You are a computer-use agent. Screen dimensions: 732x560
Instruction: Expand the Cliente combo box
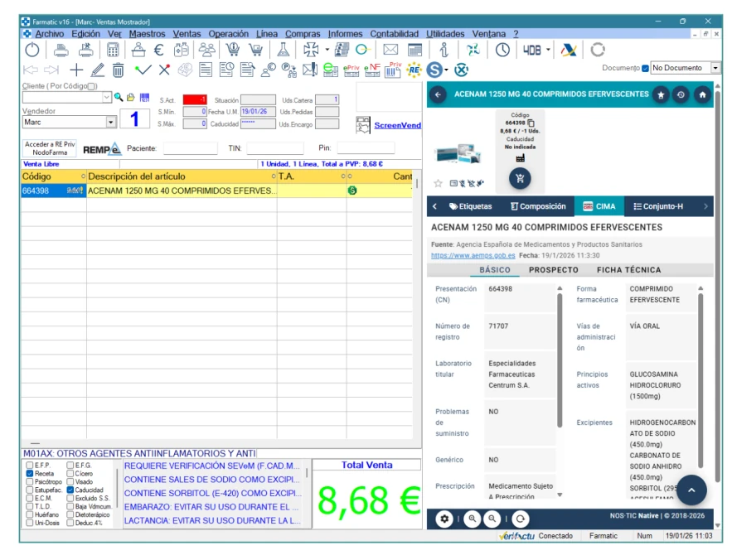[107, 97]
